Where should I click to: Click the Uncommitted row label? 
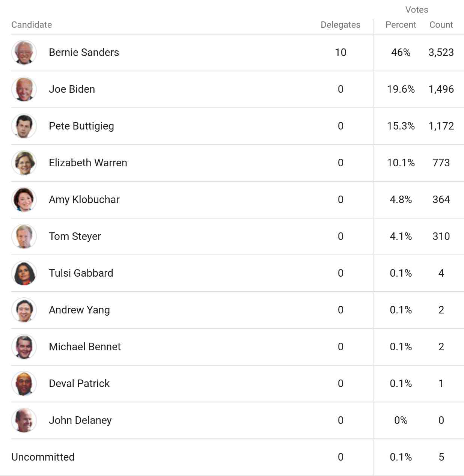pos(43,457)
